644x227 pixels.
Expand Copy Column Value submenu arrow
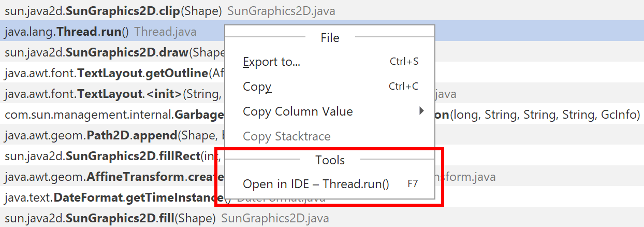tap(421, 111)
